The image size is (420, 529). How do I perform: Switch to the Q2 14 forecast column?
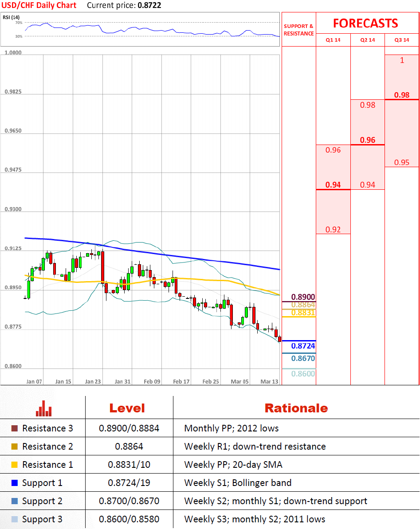(368, 40)
